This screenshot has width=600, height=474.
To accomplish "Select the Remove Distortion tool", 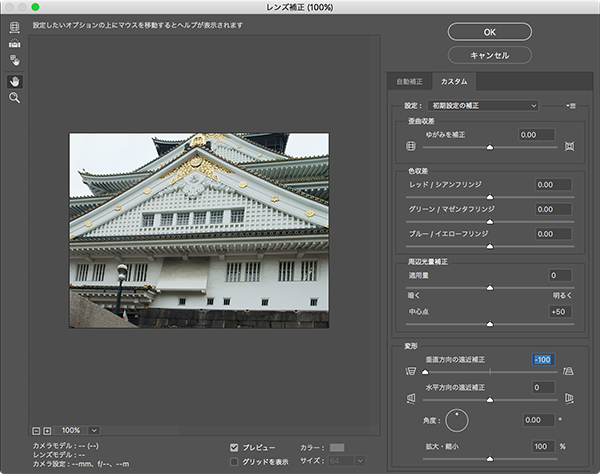I will 15,27.
